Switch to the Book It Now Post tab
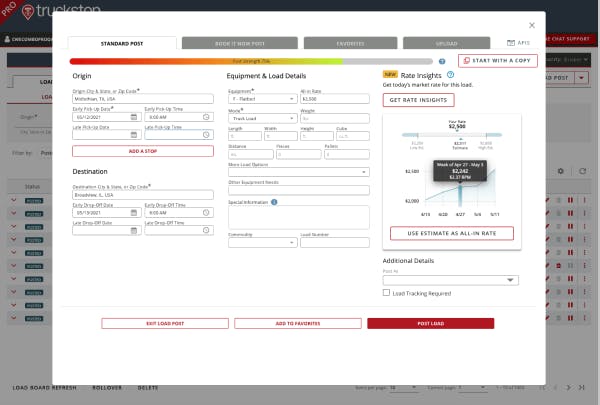The height and width of the screenshot is (405, 600). 239,44
